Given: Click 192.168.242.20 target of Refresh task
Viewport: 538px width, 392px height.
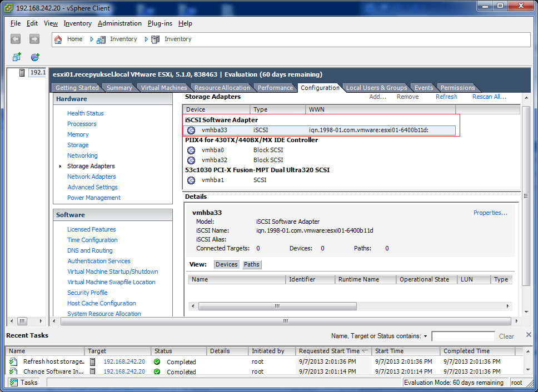Looking at the screenshot, I should click(x=124, y=361).
